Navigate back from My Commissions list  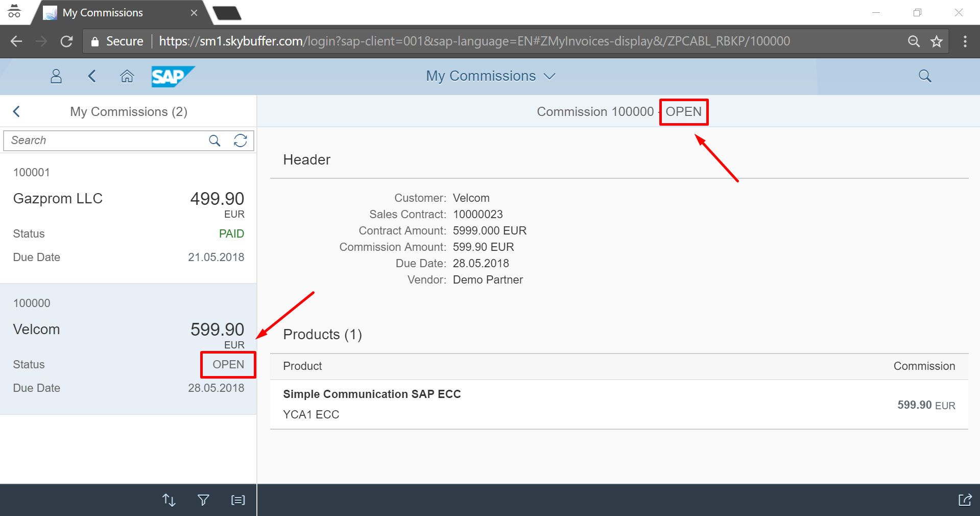point(16,111)
